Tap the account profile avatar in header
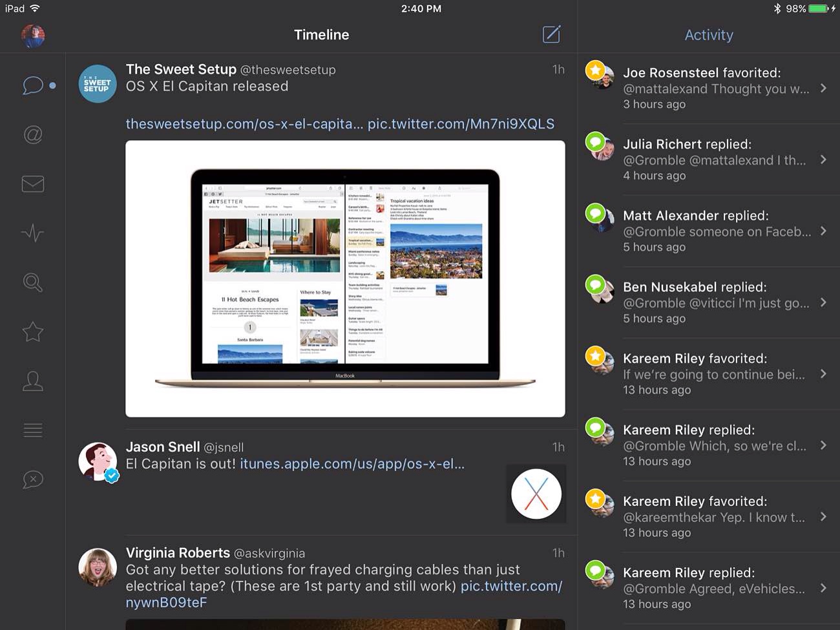This screenshot has height=630, width=840. pyautogui.click(x=33, y=36)
